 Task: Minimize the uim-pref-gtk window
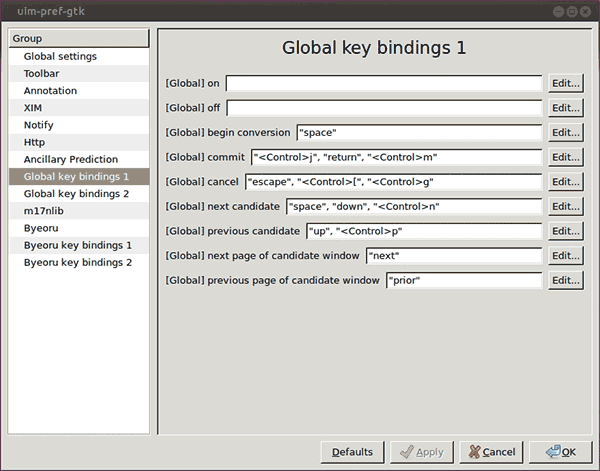558,11
